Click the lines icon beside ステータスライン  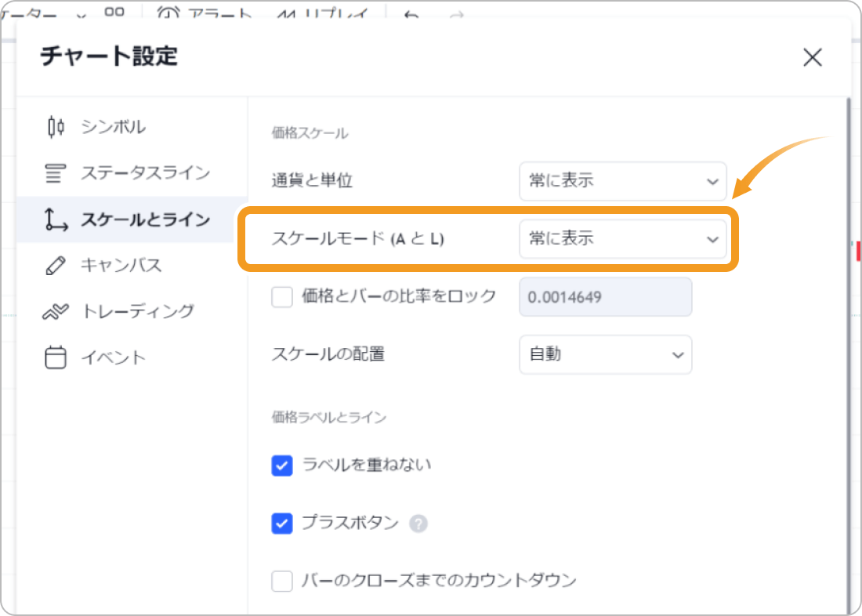pyautogui.click(x=55, y=173)
